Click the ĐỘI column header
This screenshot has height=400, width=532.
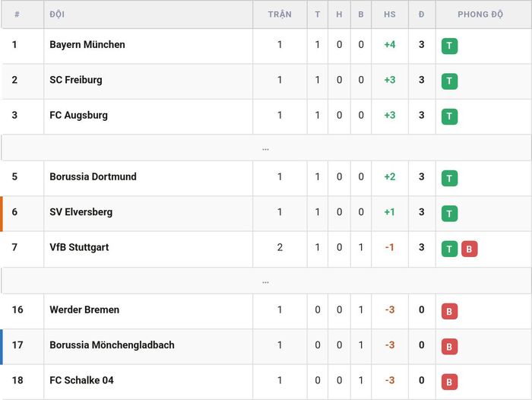pos(57,14)
